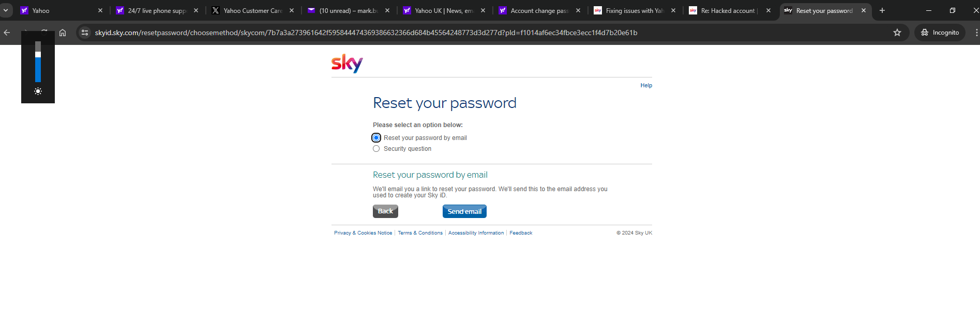This screenshot has width=980, height=311.
Task: Select the Reset your password by email option
Action: 376,137
